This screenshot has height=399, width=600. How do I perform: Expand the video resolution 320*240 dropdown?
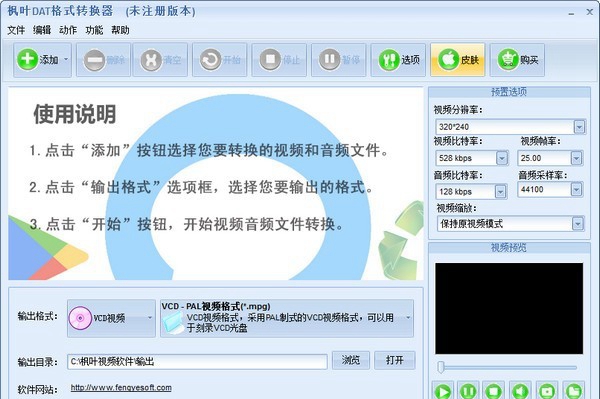[579, 127]
